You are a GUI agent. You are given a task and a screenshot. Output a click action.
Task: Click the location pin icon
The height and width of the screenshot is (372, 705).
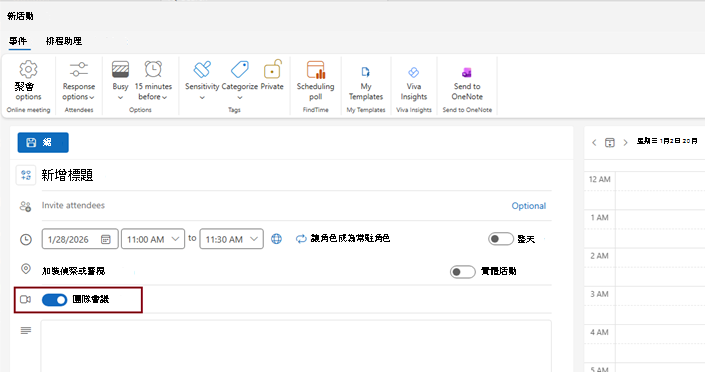click(26, 269)
